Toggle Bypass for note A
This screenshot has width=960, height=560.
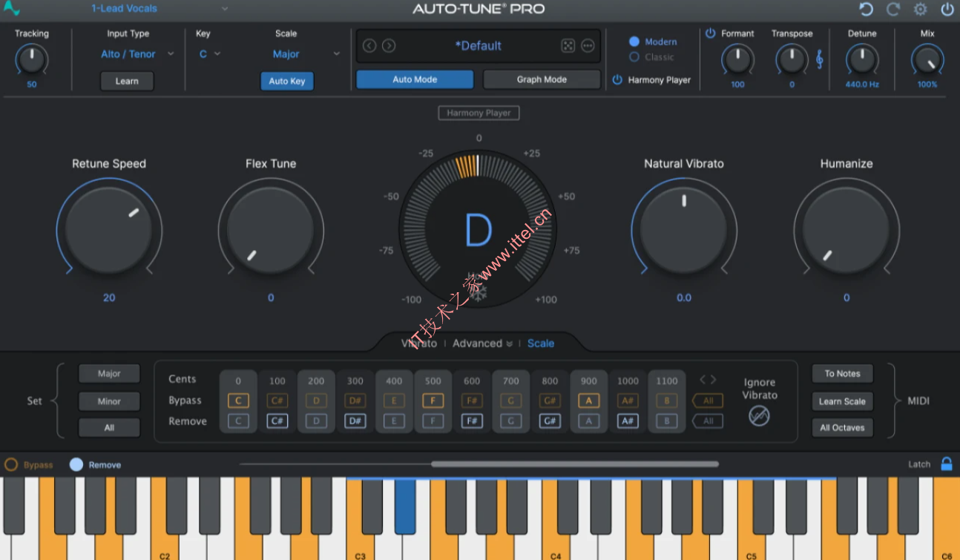589,401
